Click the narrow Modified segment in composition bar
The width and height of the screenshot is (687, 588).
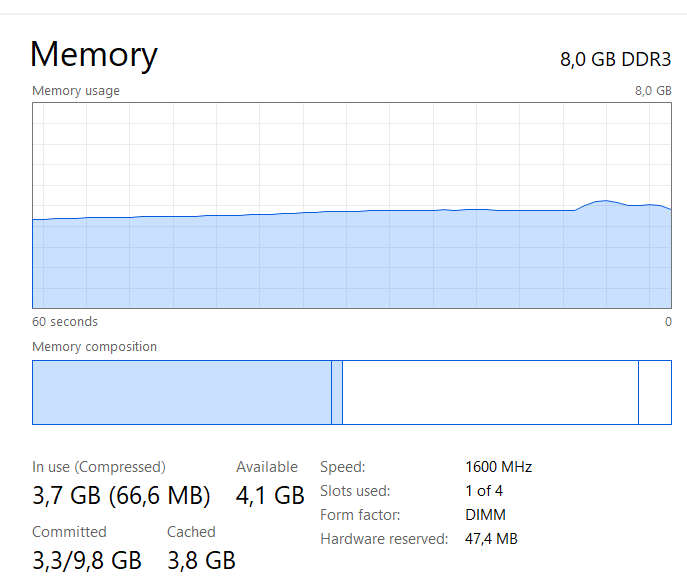[x=337, y=392]
